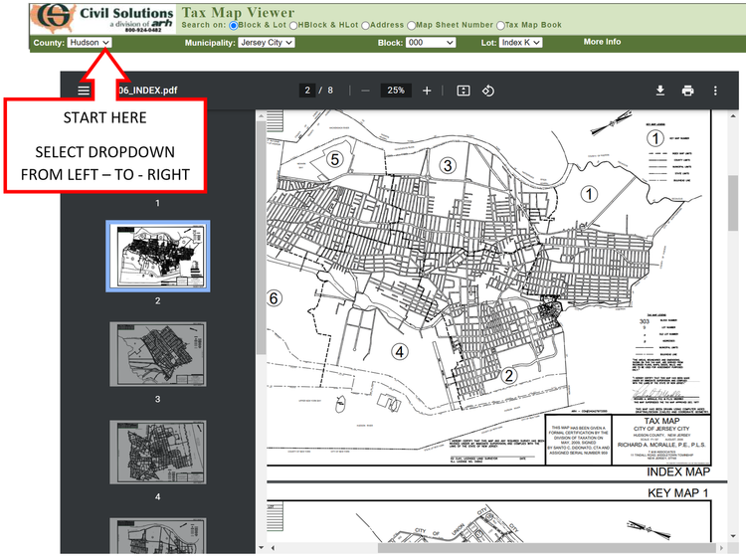Select the HBlock & HLot radio option
The height and width of the screenshot is (560, 746).
coord(293,25)
